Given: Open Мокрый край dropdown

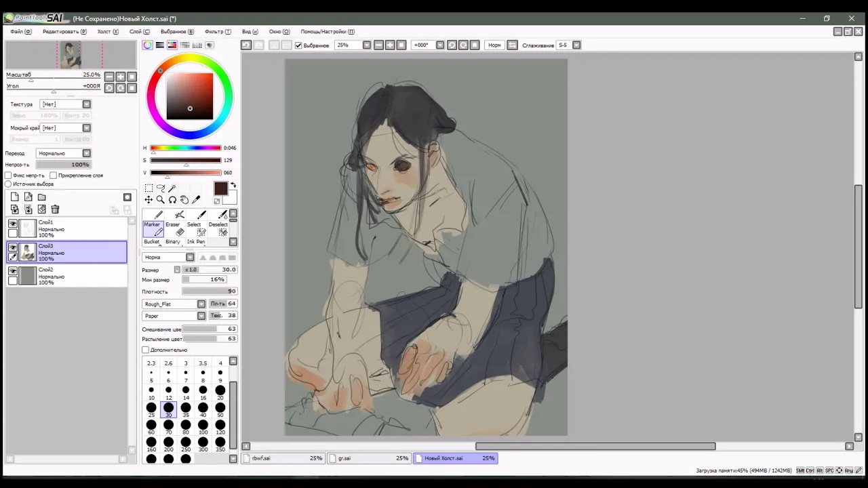Looking at the screenshot, I should [x=65, y=128].
